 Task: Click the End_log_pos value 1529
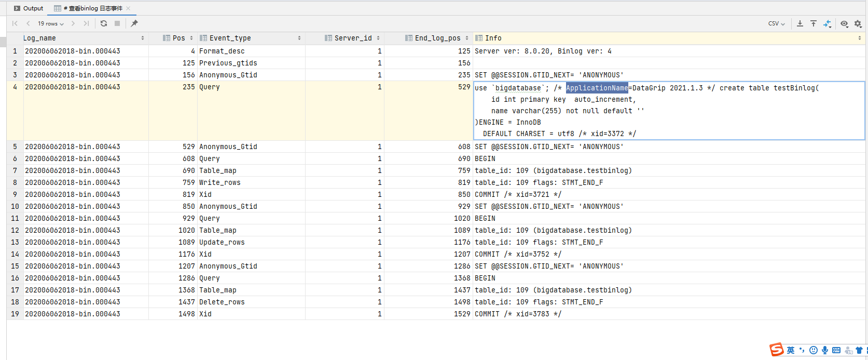(x=429, y=314)
